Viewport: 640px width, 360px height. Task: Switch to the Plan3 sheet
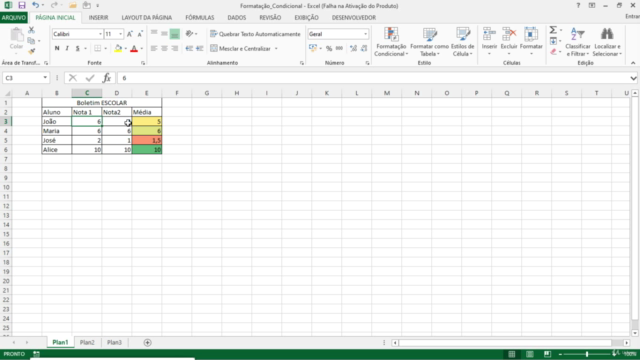(x=114, y=342)
